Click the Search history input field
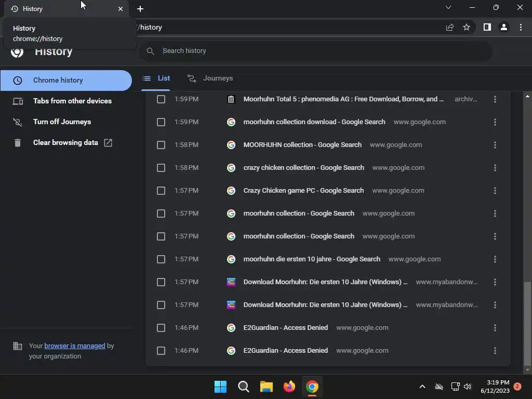The width and height of the screenshot is (532, 399). (x=315, y=51)
